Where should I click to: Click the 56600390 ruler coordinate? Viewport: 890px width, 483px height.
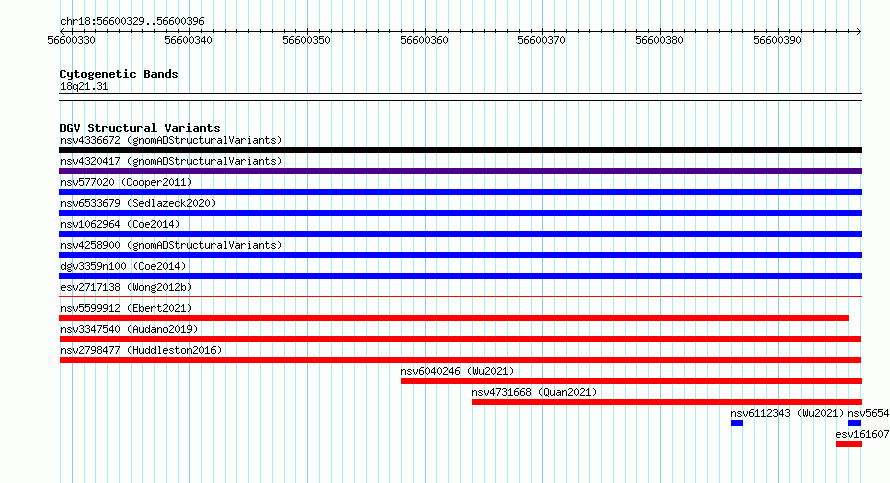tap(778, 40)
